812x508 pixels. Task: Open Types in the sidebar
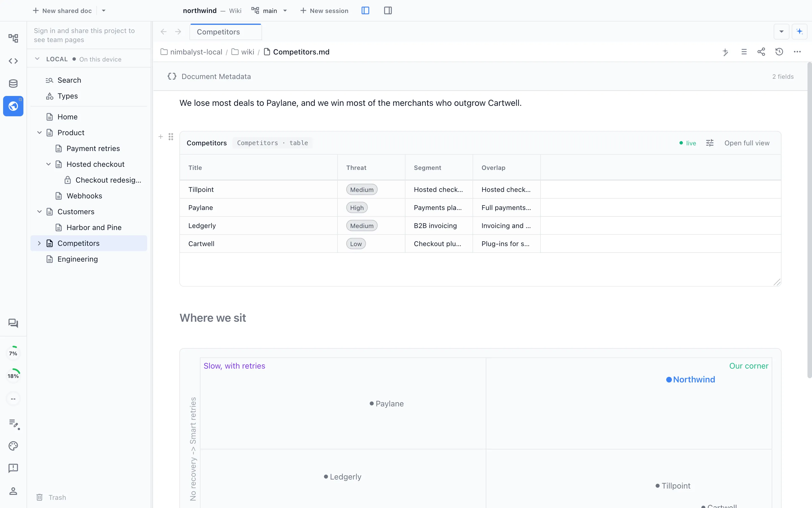pyautogui.click(x=89, y=96)
